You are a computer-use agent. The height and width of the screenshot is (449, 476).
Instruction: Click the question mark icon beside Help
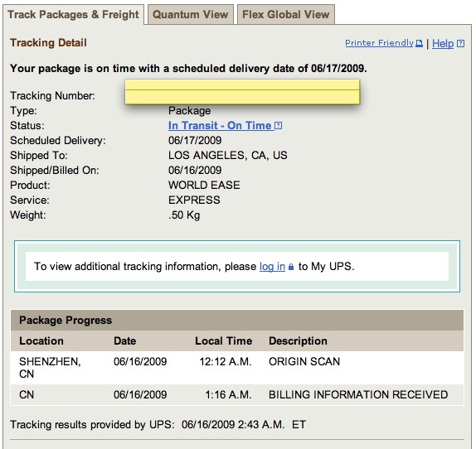coord(460,44)
